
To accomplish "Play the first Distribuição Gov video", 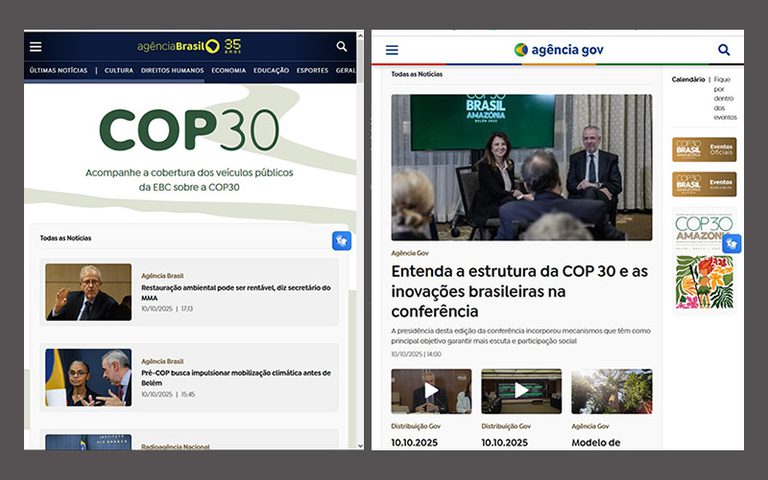I will click(431, 391).
